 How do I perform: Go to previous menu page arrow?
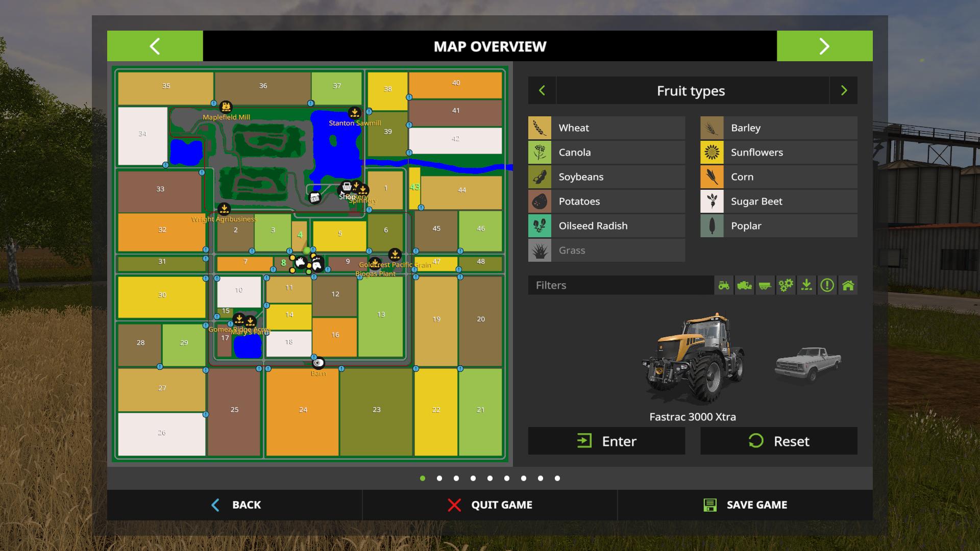(x=155, y=46)
